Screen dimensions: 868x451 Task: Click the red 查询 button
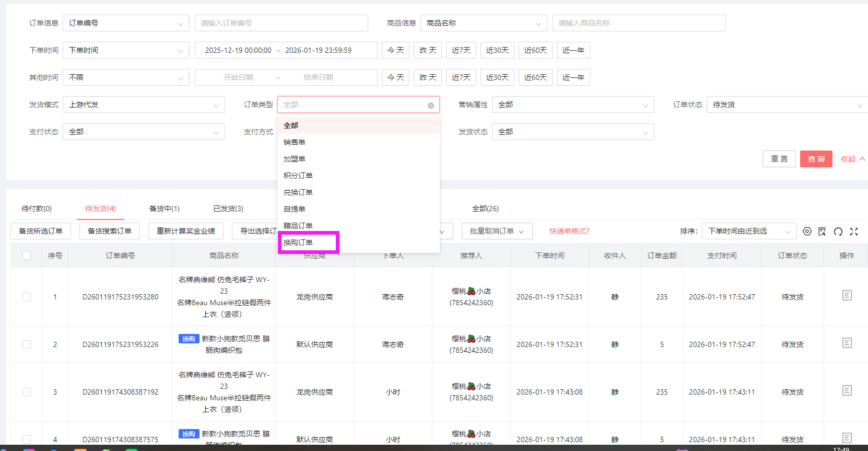point(816,159)
